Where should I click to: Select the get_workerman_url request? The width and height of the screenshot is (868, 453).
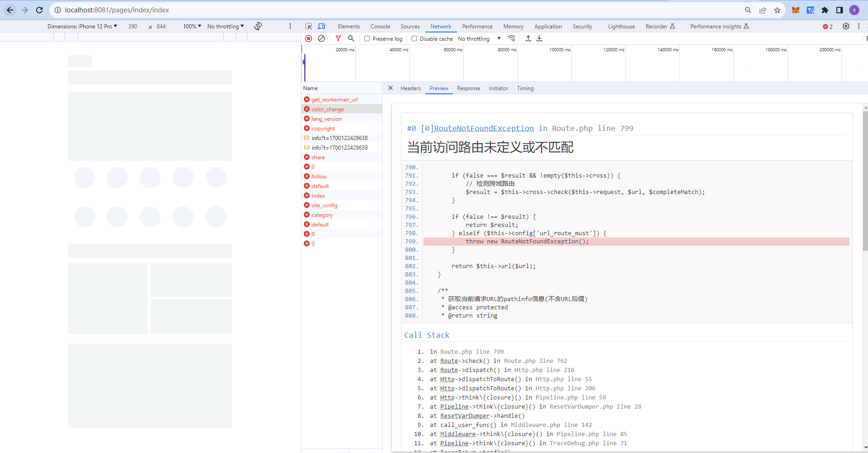[x=342, y=99]
